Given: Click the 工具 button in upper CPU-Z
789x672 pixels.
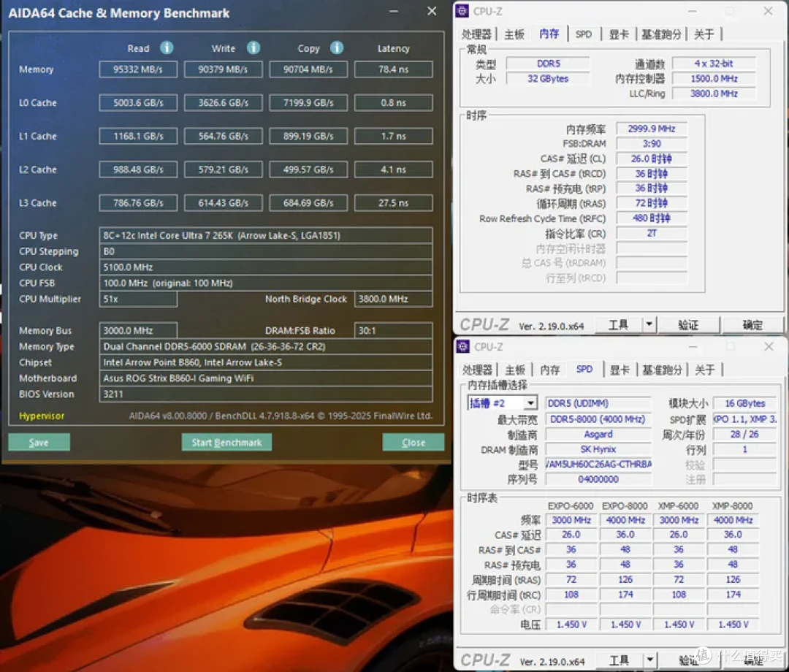Looking at the screenshot, I should click(x=619, y=325).
